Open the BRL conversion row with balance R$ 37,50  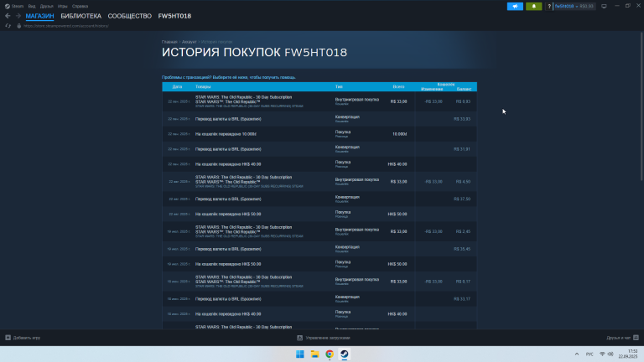coord(319,199)
